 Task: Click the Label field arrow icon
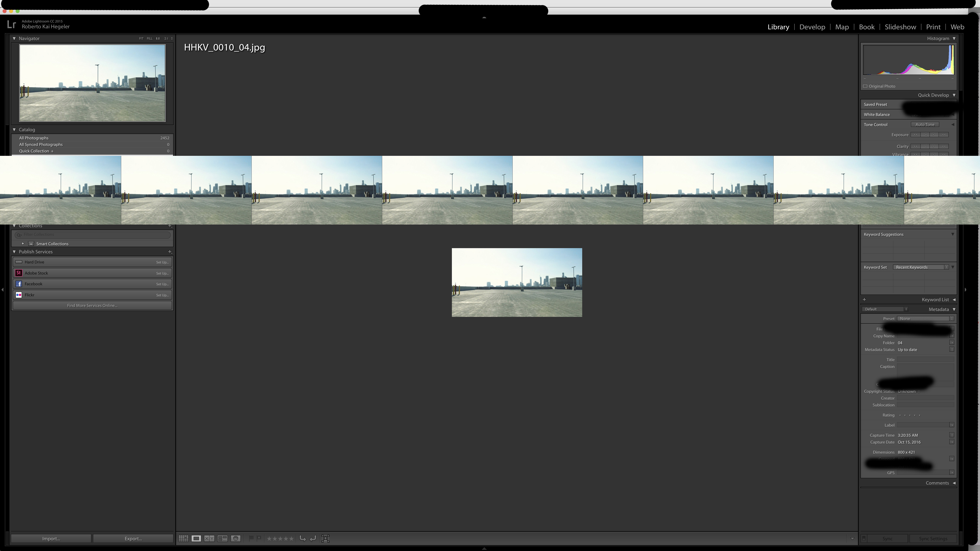pyautogui.click(x=952, y=425)
